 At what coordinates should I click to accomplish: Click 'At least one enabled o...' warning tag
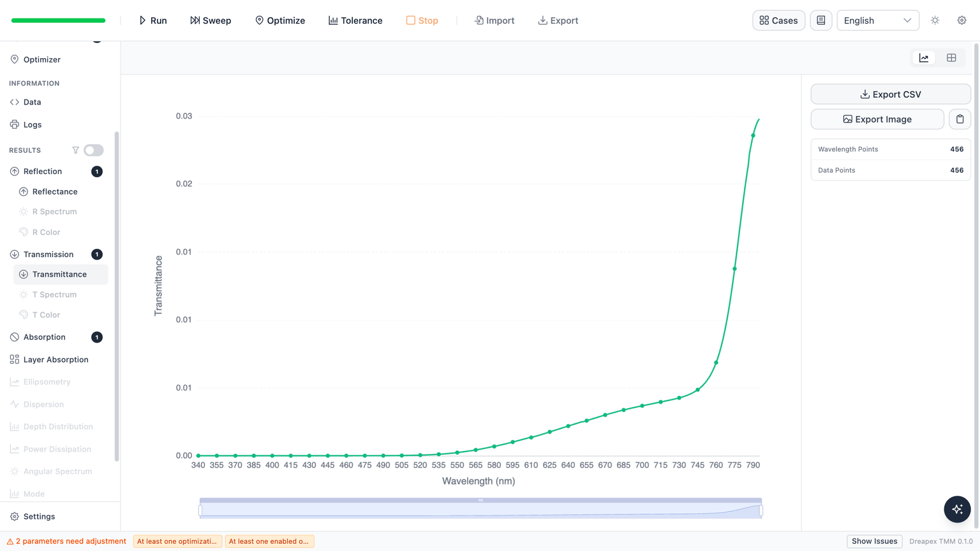269,541
